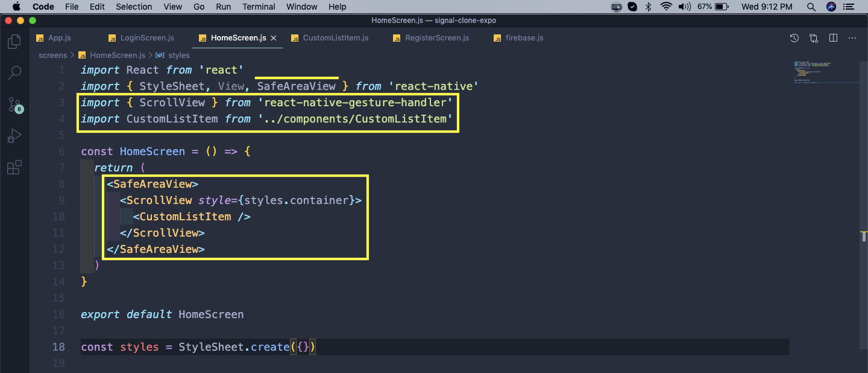Open the Explorer view in activity bar

[x=14, y=42]
